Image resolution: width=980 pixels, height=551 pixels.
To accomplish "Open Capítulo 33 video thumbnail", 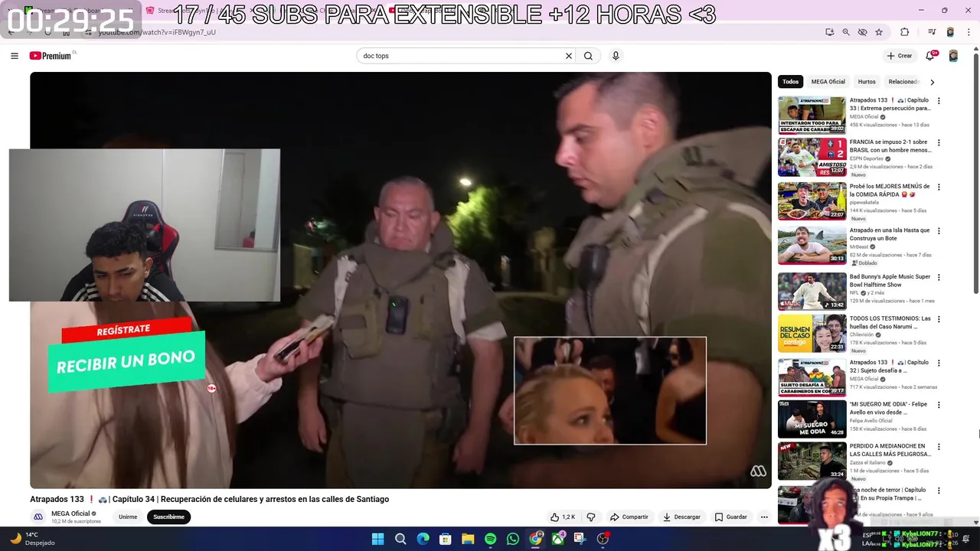I will coord(812,115).
